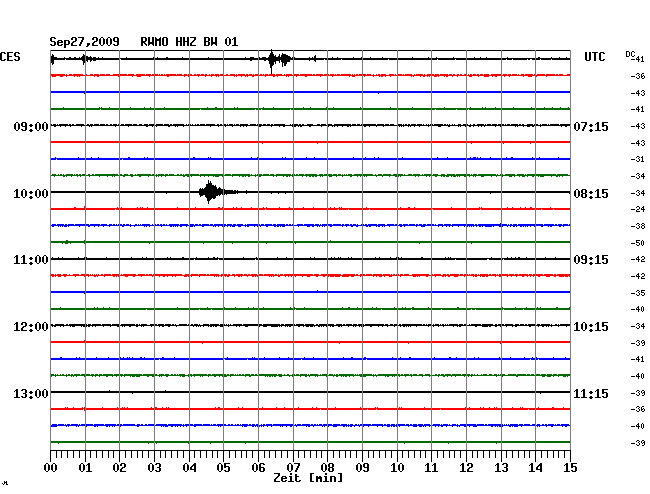This screenshot has height=494, width=650.
Task: Select the 11:00 local time label
Action: coord(31,260)
